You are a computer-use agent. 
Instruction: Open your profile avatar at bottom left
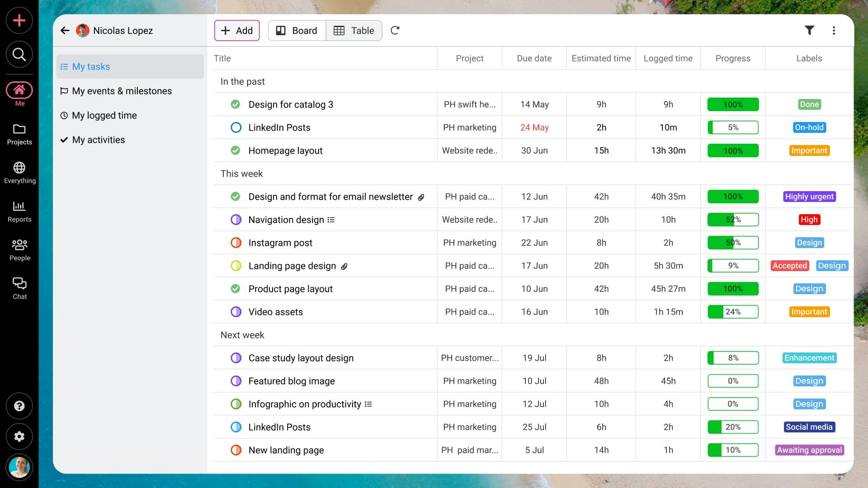[x=19, y=467]
